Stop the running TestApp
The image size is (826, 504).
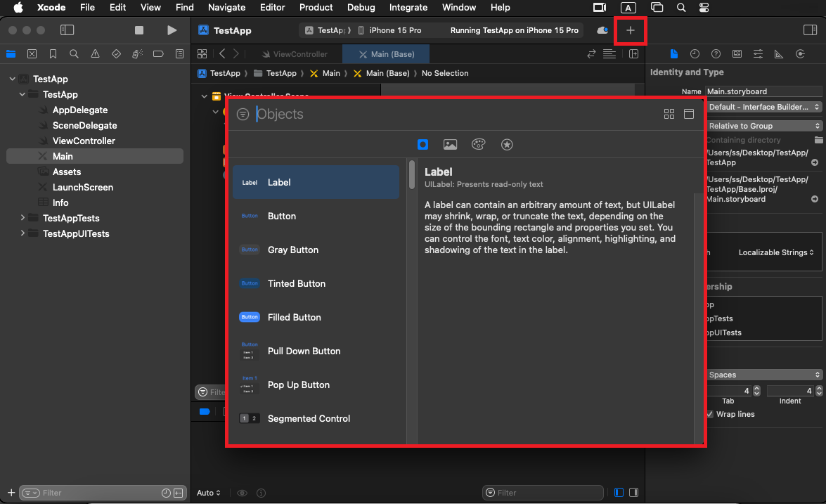point(139,30)
